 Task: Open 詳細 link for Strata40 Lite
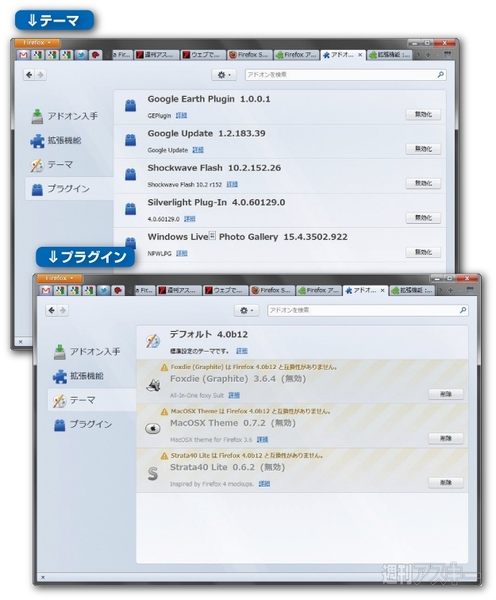264,484
